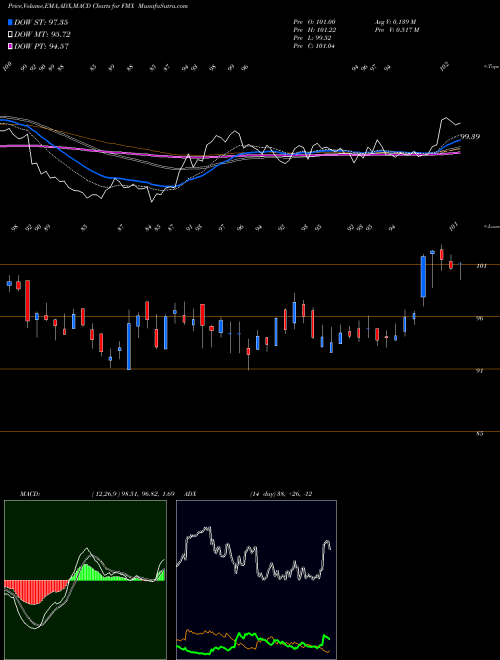Click the chart title mentioning MunafaSutra.com
This screenshot has height=660, width=500.
click(98, 6)
